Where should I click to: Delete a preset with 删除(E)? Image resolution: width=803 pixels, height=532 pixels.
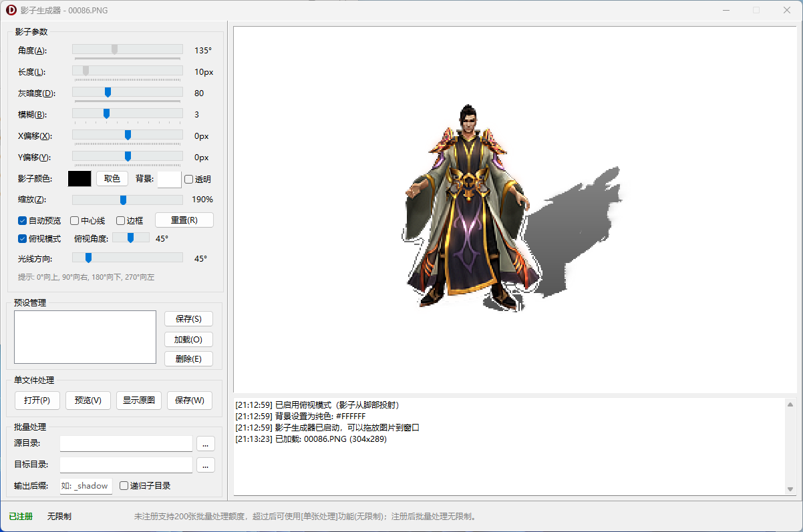[x=188, y=358]
